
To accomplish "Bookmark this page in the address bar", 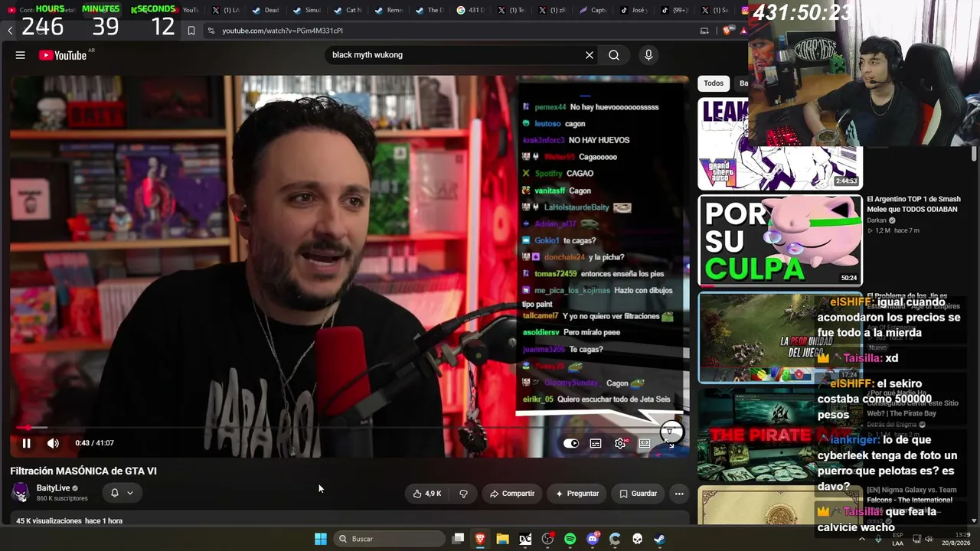I will pyautogui.click(x=191, y=31).
